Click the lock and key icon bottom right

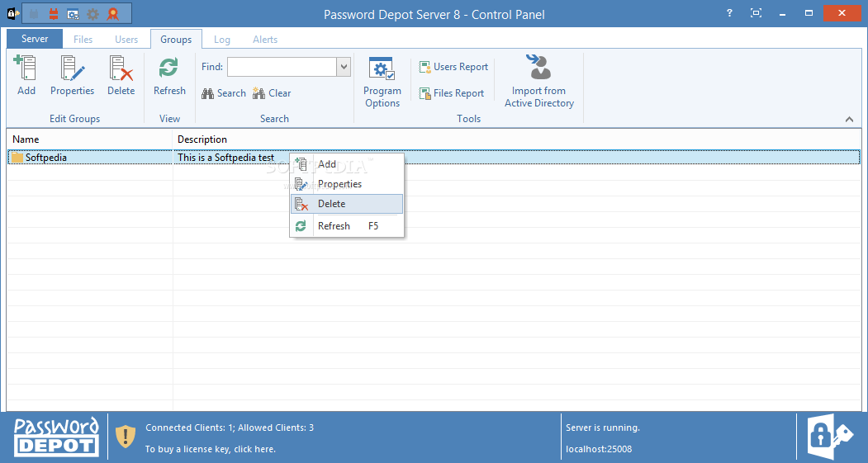point(830,437)
